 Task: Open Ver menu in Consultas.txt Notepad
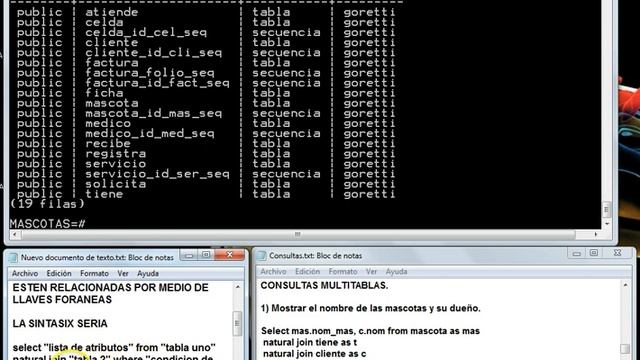[371, 271]
